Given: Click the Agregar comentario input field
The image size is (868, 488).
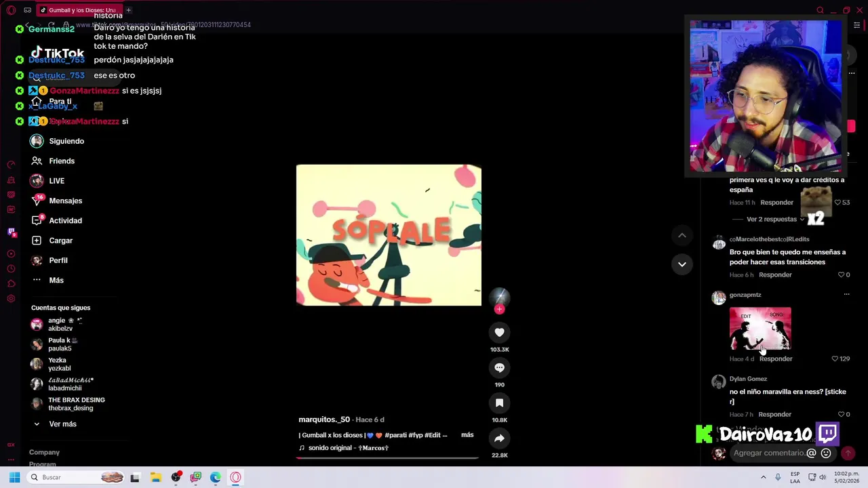Looking at the screenshot, I should (769, 453).
